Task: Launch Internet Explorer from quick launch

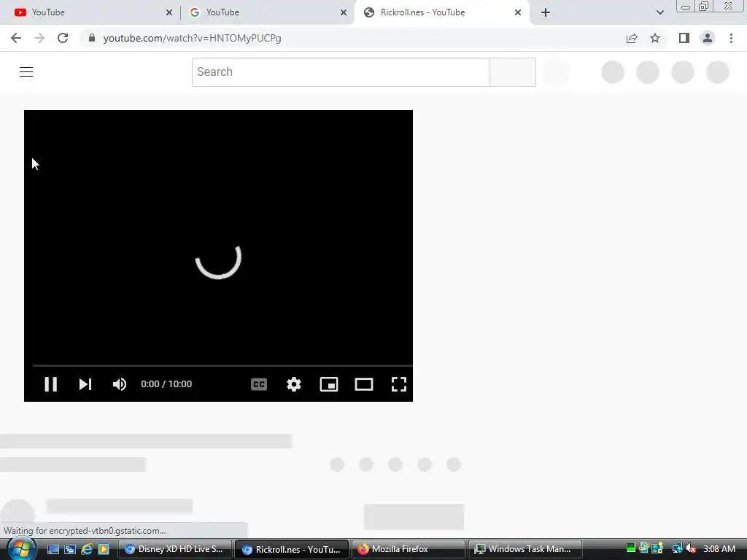Action: pos(87,549)
